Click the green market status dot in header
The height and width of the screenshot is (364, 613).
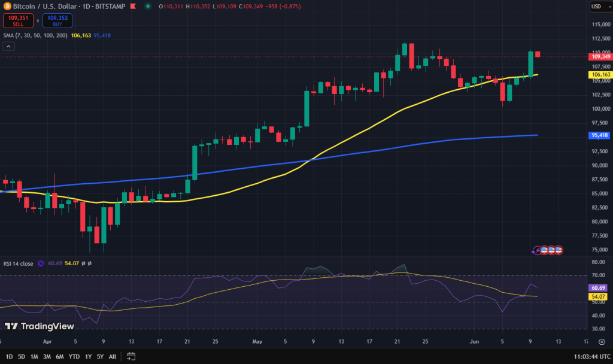(x=148, y=5)
